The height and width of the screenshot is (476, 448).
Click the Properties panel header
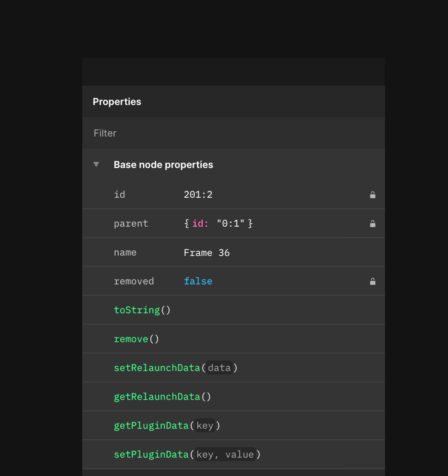click(117, 101)
